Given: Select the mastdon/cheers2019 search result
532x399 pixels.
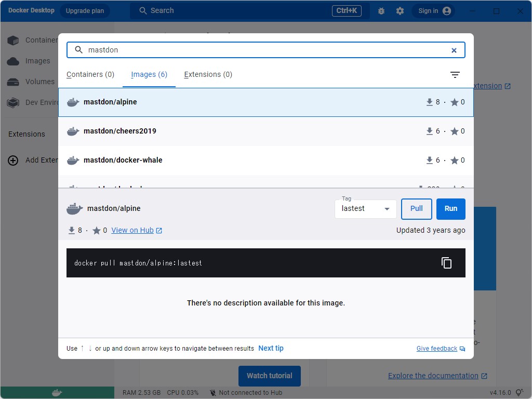Looking at the screenshot, I should 265,131.
